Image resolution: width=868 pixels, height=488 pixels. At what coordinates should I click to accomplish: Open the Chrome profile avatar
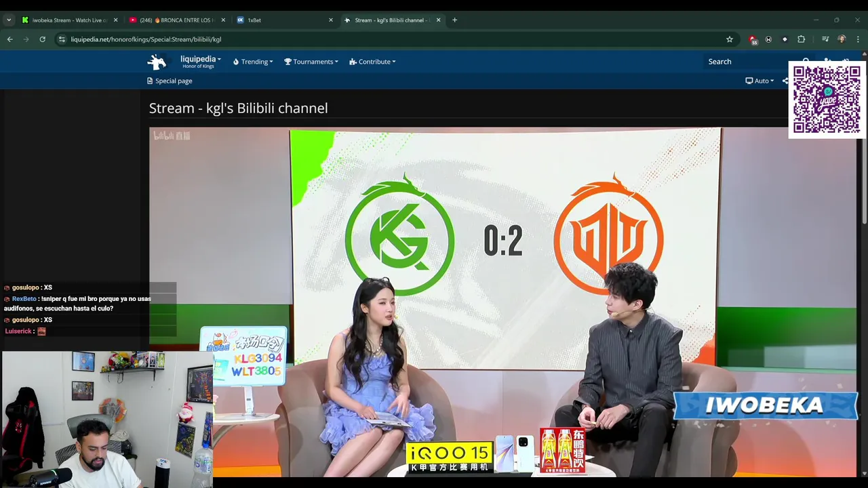(842, 39)
